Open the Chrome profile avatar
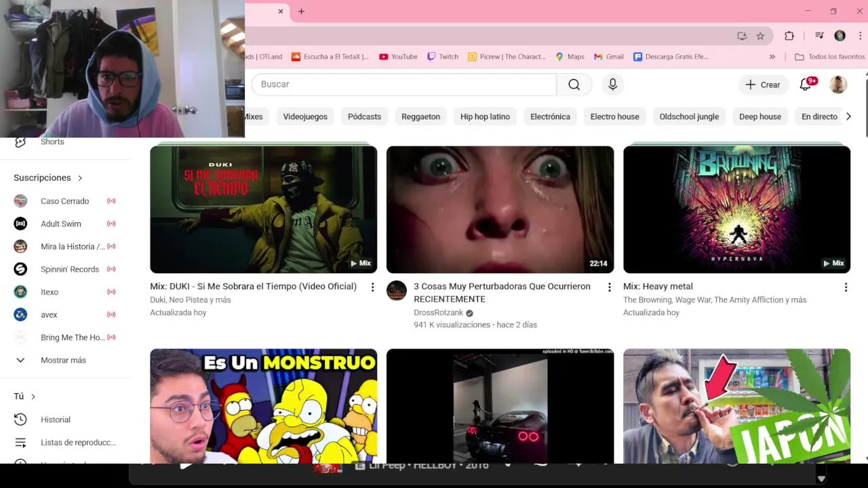Viewport: 868px width, 488px height. tap(840, 36)
